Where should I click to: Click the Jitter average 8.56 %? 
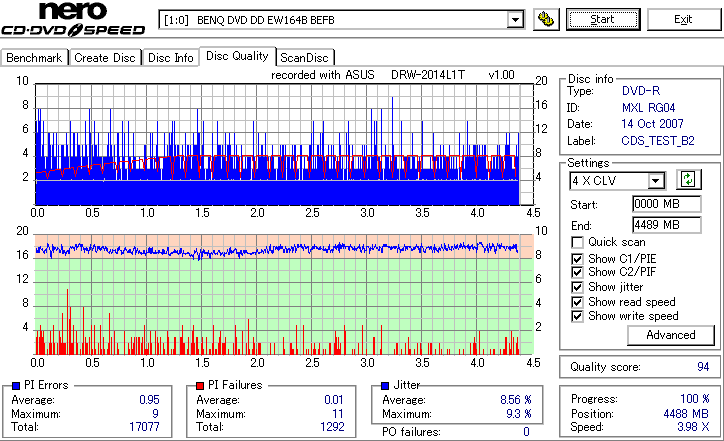click(516, 399)
